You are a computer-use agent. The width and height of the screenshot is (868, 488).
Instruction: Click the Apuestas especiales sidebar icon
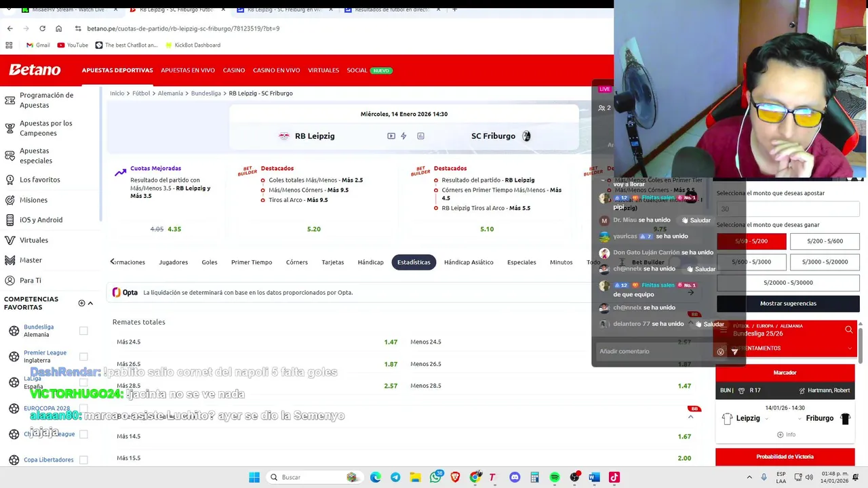coord(9,156)
